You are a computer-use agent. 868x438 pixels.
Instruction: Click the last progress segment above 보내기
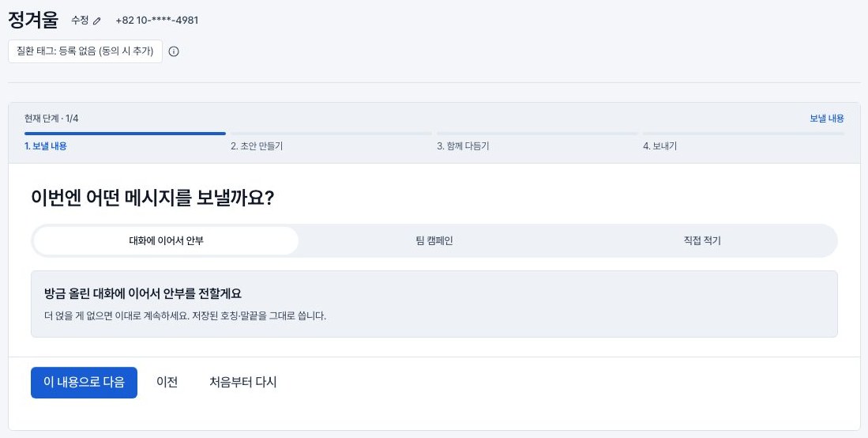pos(743,134)
